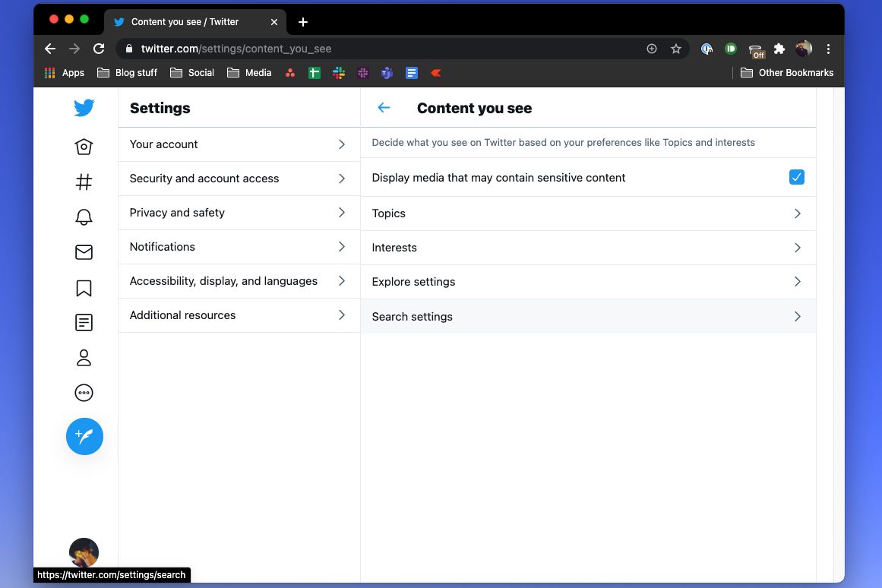Expand Your account chevron

pyautogui.click(x=341, y=144)
